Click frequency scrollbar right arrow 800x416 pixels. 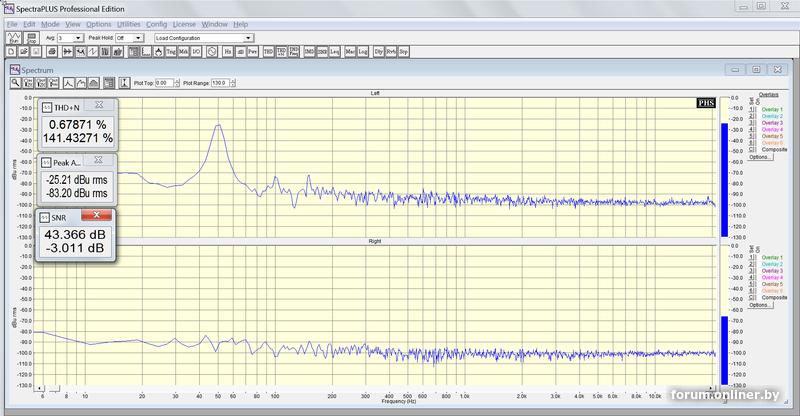click(x=711, y=389)
